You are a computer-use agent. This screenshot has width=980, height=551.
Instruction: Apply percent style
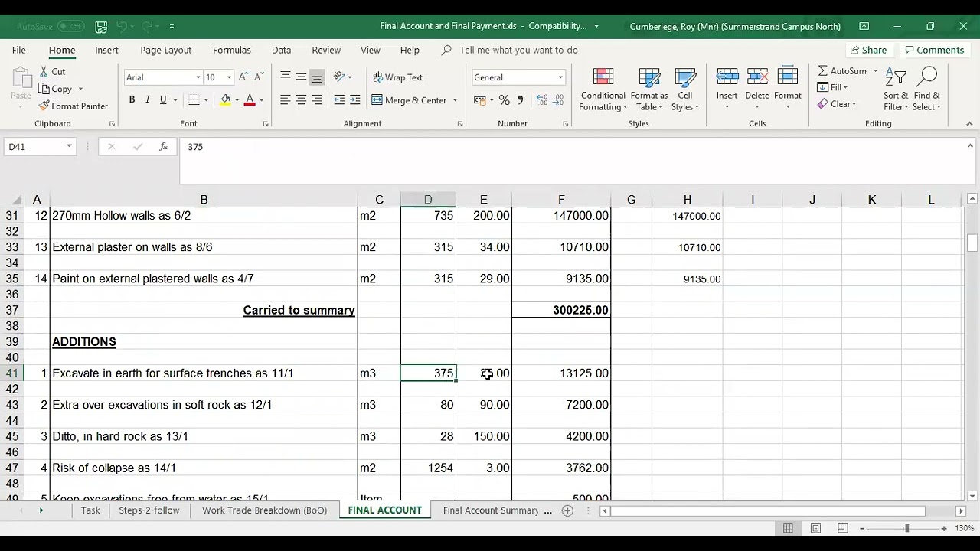pos(504,100)
